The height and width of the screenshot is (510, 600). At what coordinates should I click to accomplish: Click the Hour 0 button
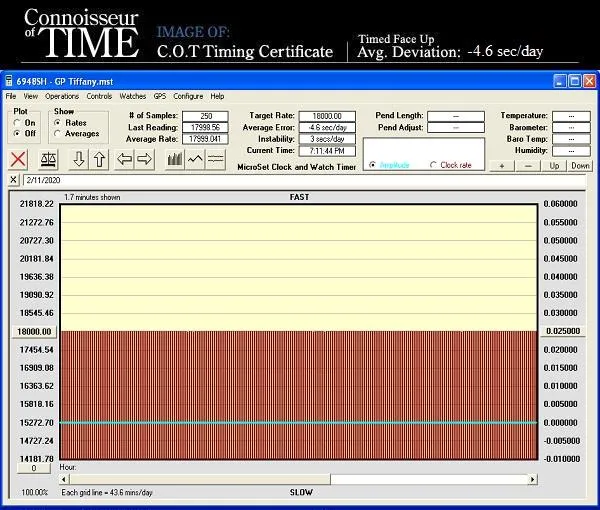pyautogui.click(x=34, y=468)
